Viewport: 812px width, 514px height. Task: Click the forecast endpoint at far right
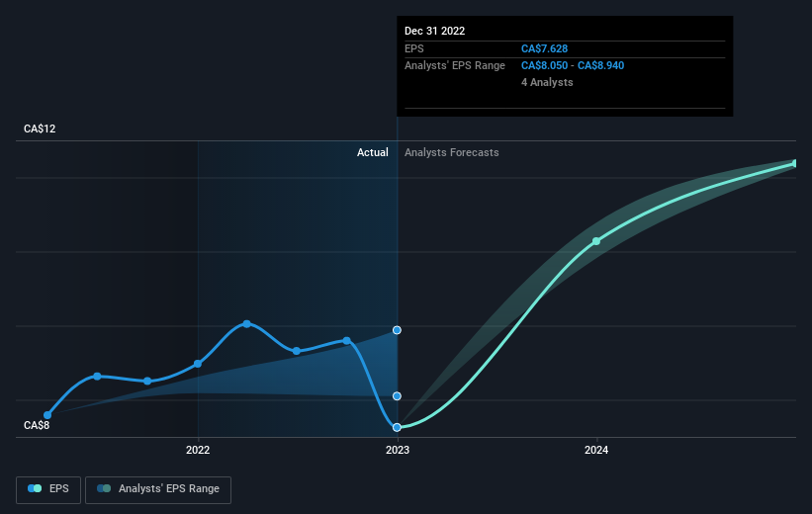point(795,163)
